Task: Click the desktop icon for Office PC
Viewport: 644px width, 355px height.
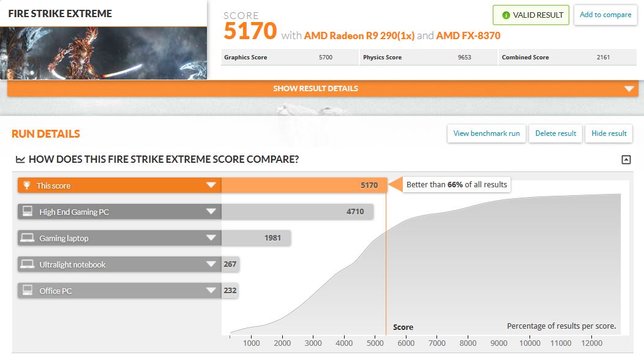Action: click(x=28, y=290)
